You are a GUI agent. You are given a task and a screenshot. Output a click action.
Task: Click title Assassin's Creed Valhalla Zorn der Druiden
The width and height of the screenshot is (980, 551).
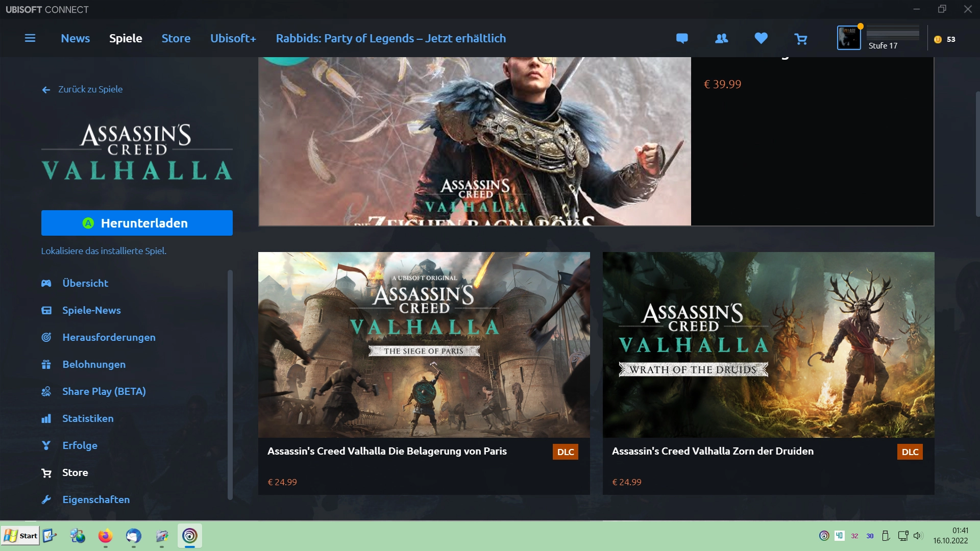click(x=713, y=451)
